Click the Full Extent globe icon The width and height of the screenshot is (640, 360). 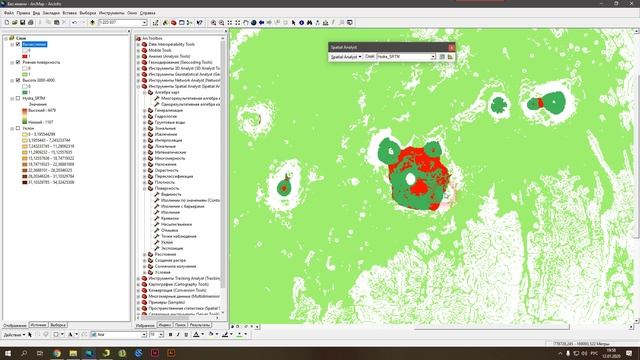(253, 22)
